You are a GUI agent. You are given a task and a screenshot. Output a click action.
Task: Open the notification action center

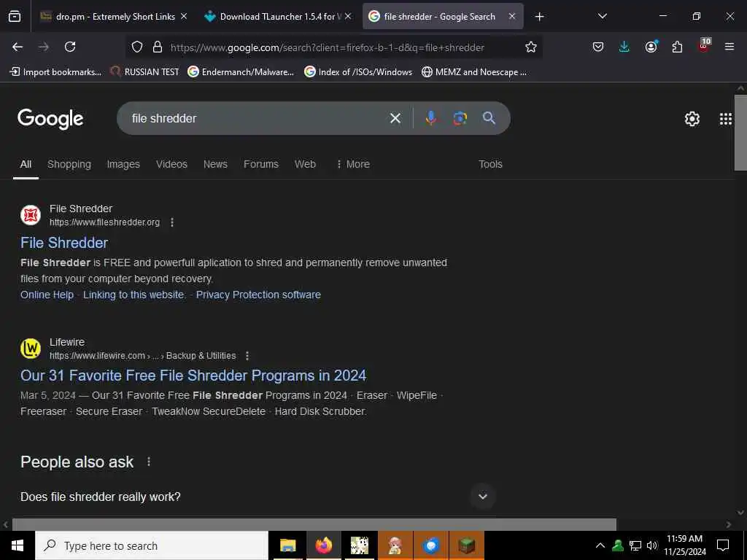click(723, 545)
